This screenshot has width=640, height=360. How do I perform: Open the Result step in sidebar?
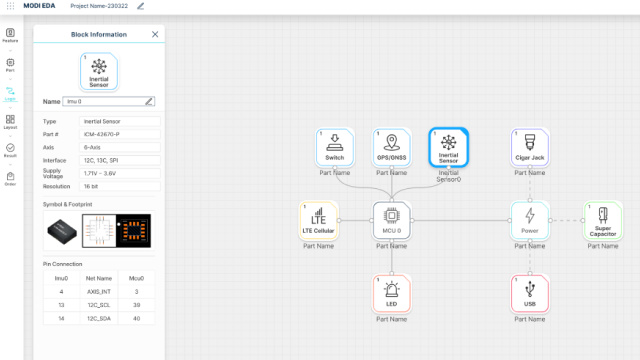click(10, 150)
